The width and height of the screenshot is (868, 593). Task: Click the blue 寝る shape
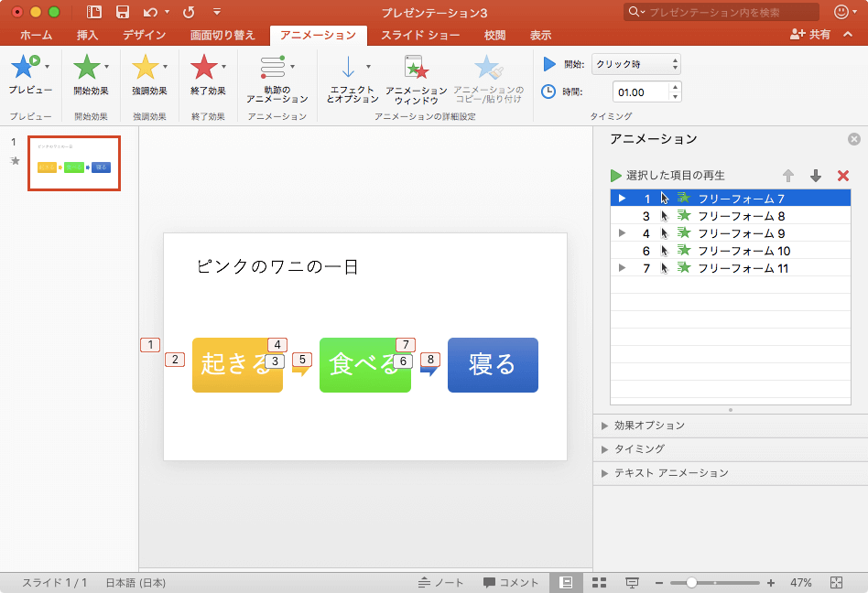click(x=493, y=365)
